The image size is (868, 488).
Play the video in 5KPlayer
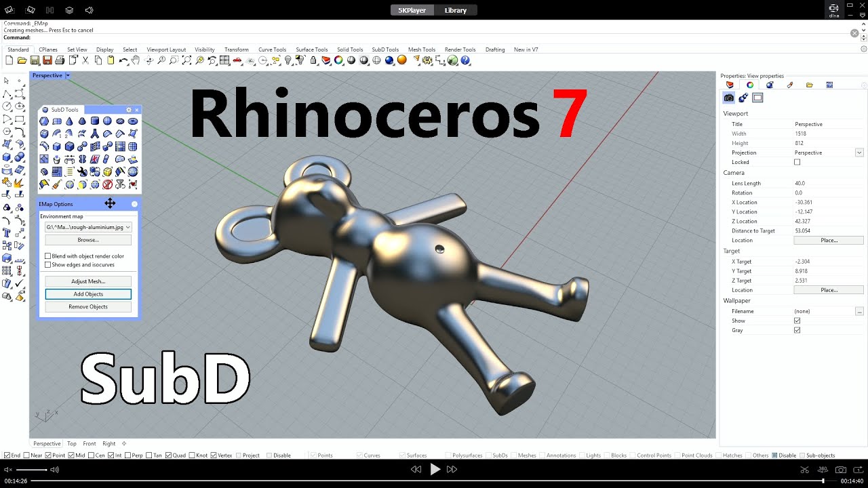[435, 469]
